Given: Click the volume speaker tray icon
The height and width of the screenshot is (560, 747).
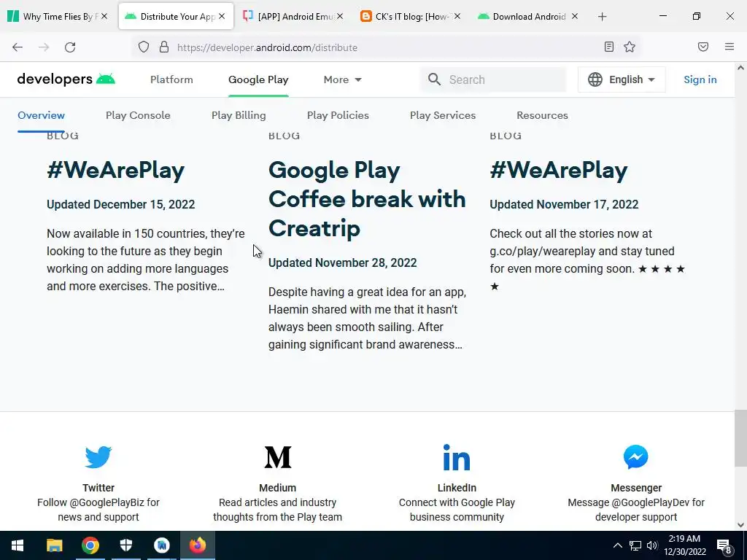Looking at the screenshot, I should tap(653, 545).
